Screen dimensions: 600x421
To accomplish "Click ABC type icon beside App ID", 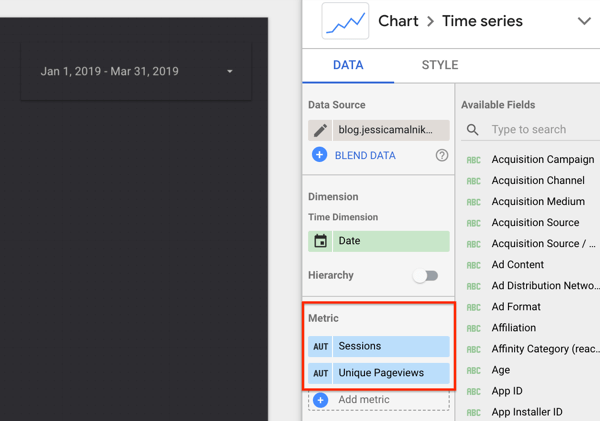I will pyautogui.click(x=473, y=392).
